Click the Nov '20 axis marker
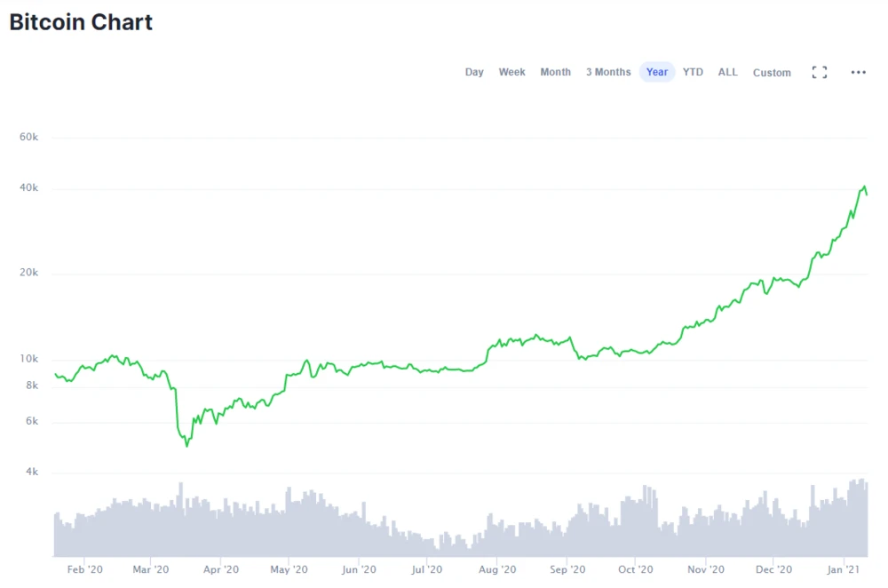The width and height of the screenshot is (888, 588). 705,569
